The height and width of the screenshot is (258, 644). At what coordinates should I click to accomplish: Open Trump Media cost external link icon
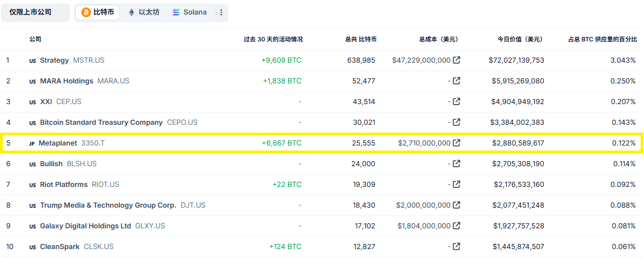click(x=457, y=205)
